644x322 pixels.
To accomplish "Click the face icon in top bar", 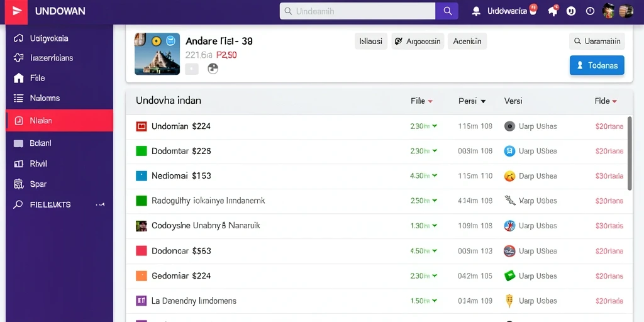I will tap(571, 11).
